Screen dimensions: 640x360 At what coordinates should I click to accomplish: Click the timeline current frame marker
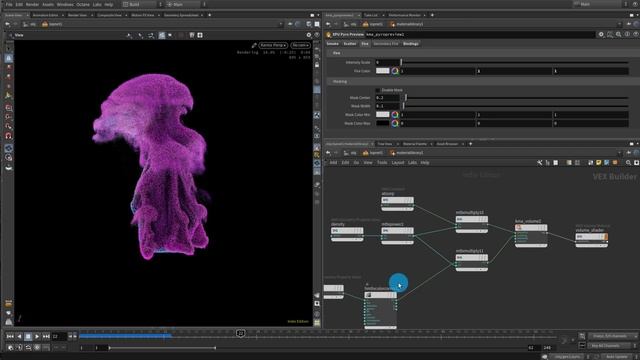(x=240, y=333)
